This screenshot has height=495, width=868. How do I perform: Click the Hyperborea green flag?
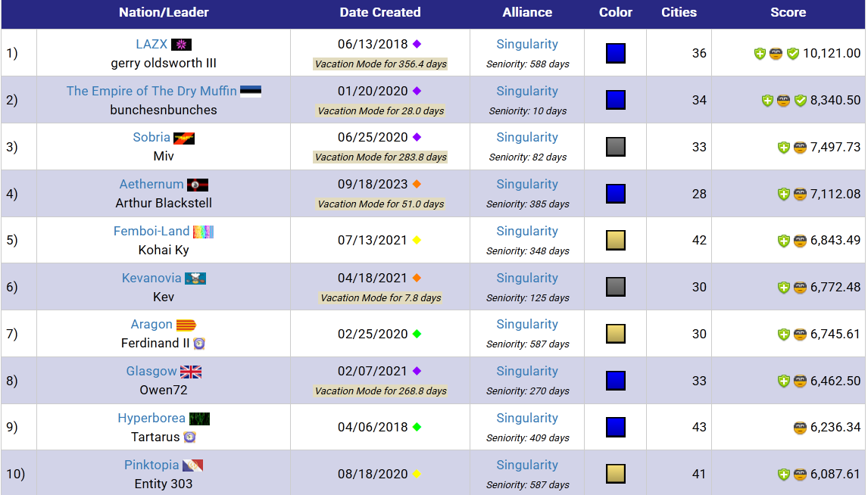[199, 419]
